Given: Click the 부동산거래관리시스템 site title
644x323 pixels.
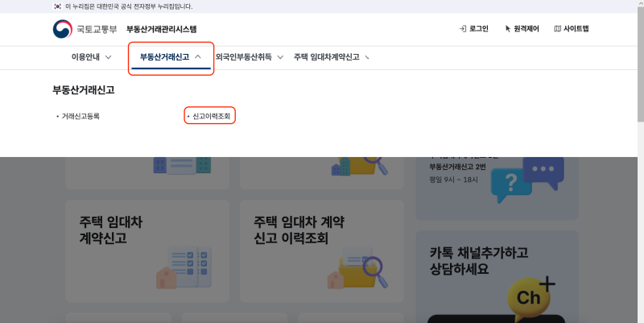Looking at the screenshot, I should click(x=162, y=29).
